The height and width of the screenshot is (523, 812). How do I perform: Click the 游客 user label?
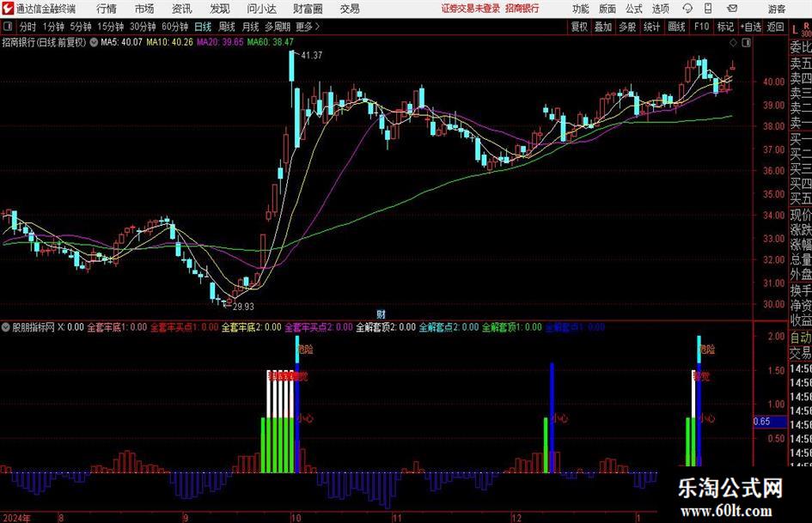pos(777,9)
